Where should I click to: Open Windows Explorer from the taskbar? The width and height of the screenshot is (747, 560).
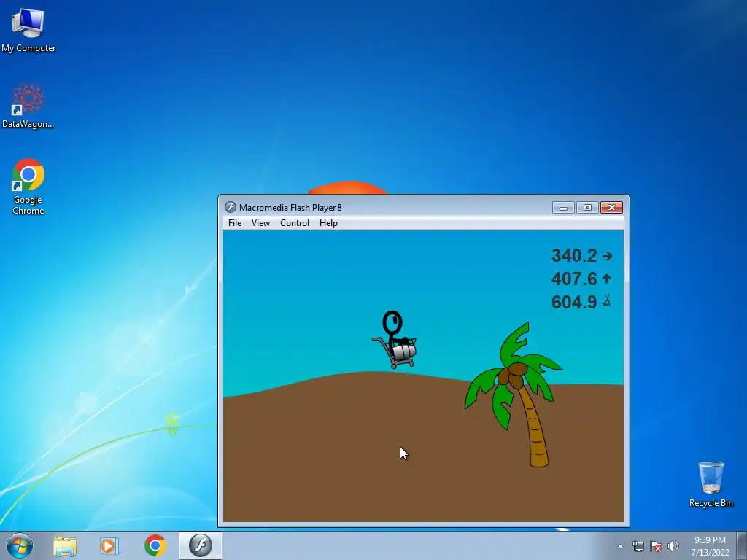65,545
